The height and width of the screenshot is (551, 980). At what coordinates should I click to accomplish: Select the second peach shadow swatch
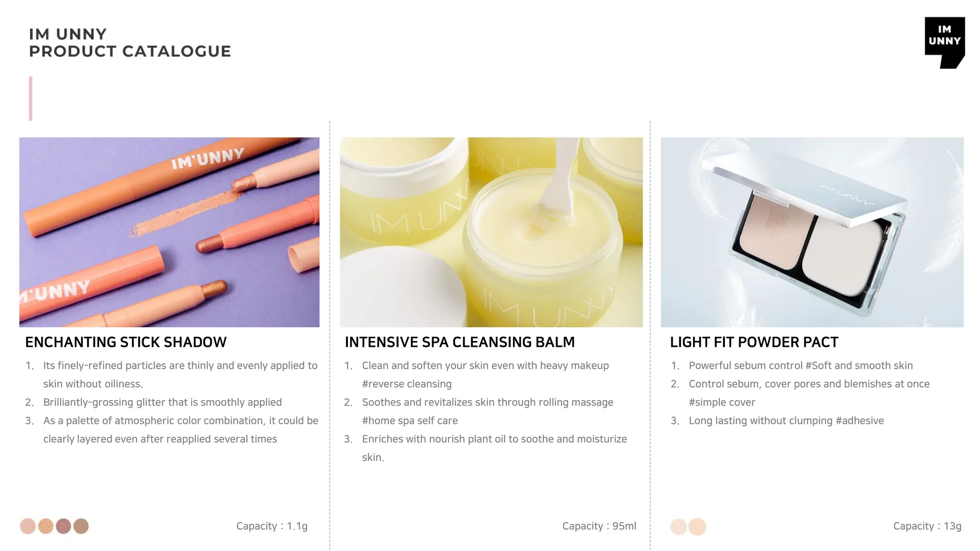pos(45,526)
